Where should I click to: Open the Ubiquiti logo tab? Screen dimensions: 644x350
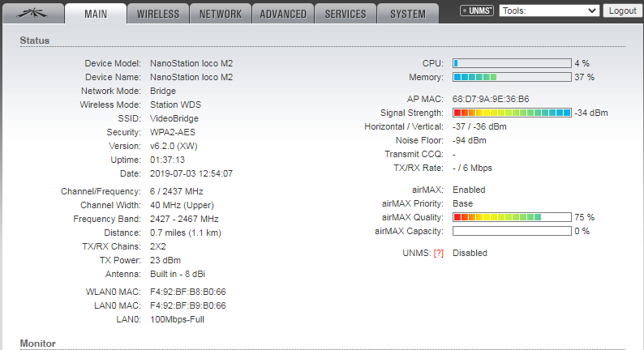coord(33,13)
